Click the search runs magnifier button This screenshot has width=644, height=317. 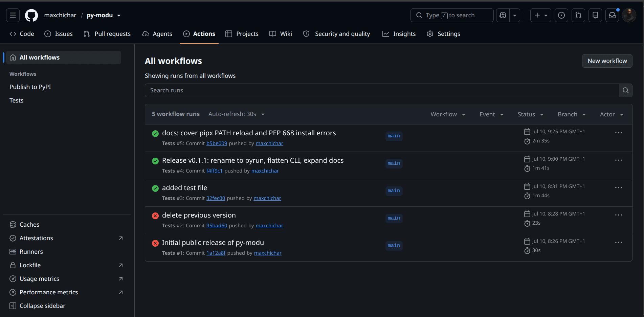coord(625,90)
